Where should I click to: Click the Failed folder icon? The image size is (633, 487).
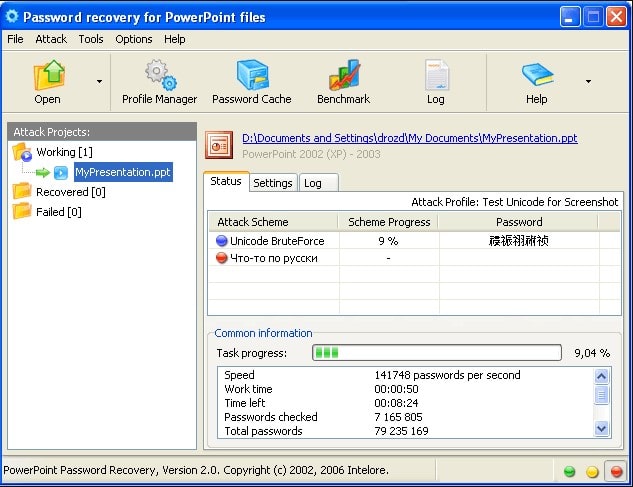pos(22,212)
